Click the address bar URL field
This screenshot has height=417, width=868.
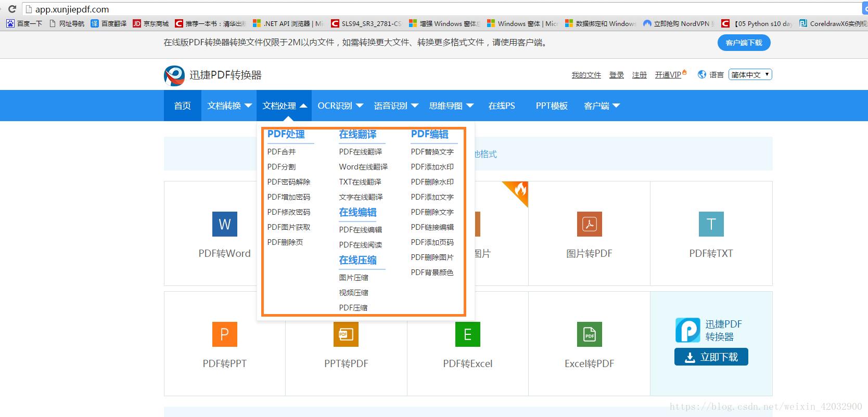[x=442, y=9]
